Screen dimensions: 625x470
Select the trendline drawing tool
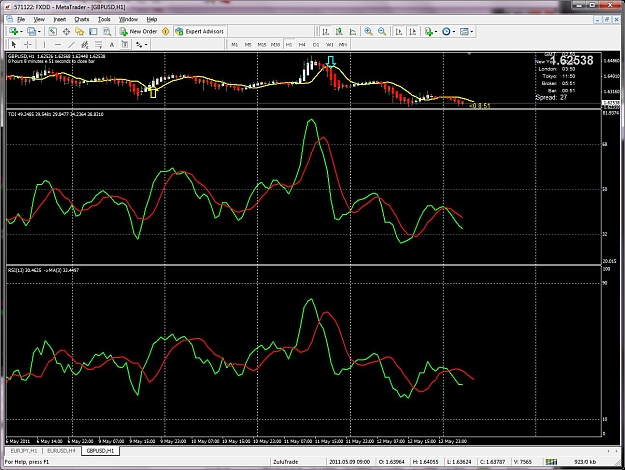point(71,45)
